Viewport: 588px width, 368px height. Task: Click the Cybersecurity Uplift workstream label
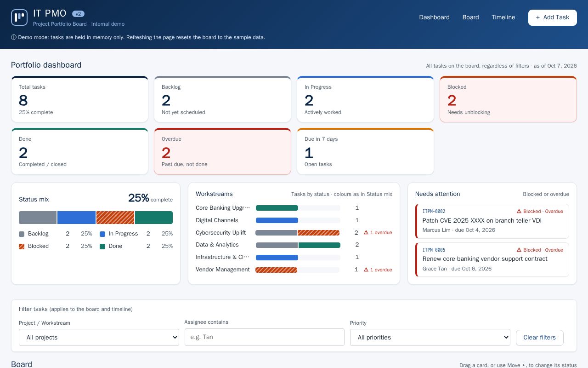pyautogui.click(x=220, y=233)
